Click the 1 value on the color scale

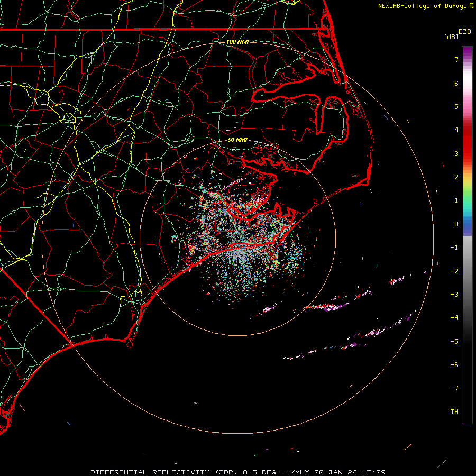pos(456,200)
